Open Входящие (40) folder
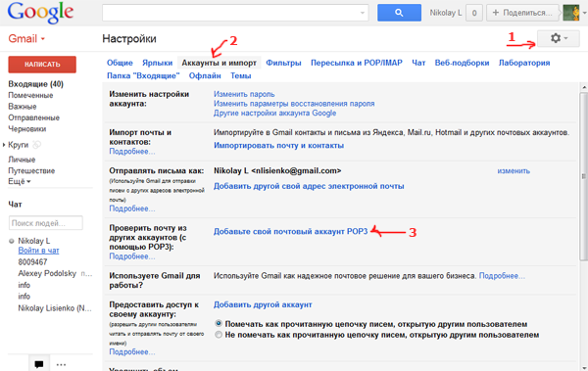This screenshot has width=588, height=371. pyautogui.click(x=35, y=84)
